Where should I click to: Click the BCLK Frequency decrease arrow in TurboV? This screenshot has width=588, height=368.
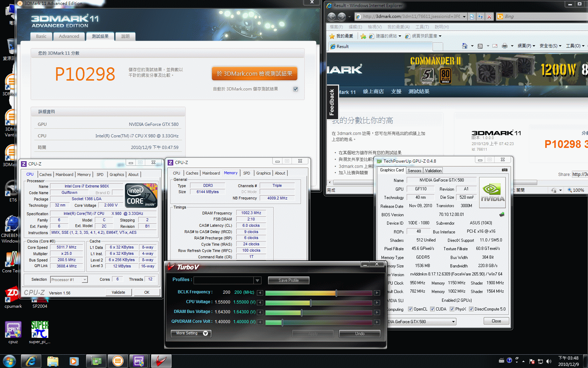260,293
